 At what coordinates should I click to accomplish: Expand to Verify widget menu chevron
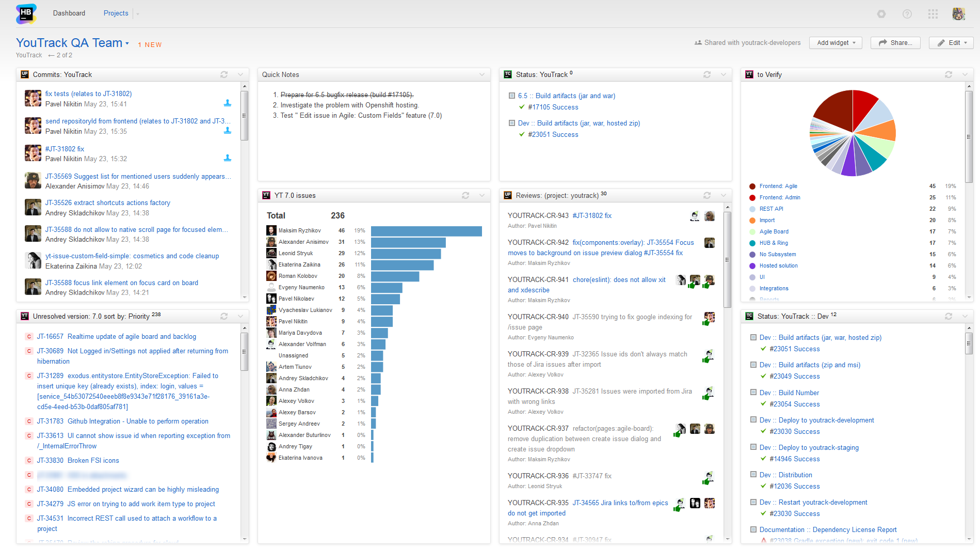[x=965, y=74]
